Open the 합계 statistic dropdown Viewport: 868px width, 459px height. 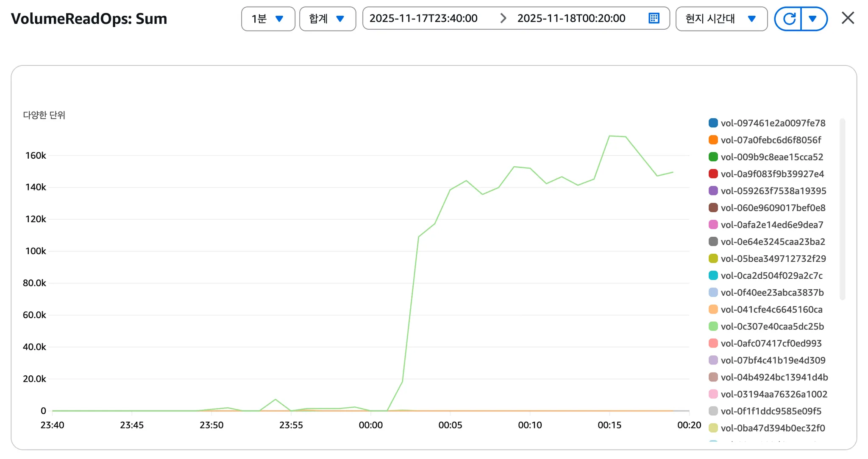[x=327, y=19]
